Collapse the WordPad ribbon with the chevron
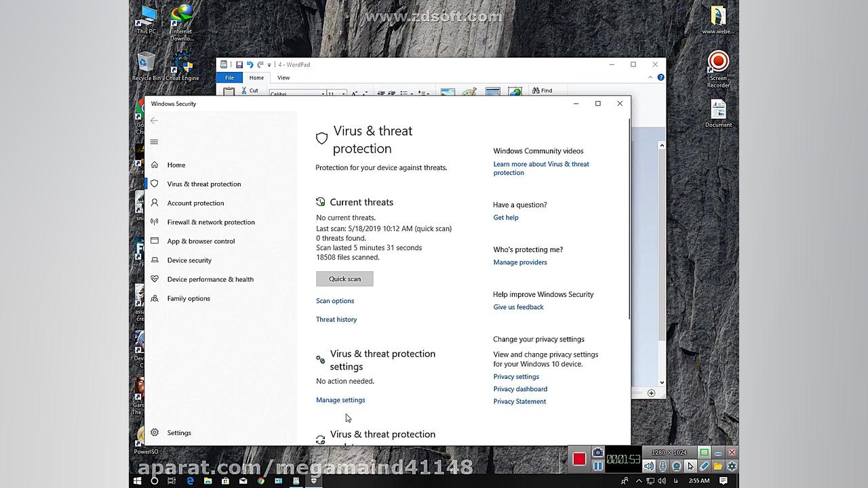Screen dimensions: 868x488 point(650,77)
